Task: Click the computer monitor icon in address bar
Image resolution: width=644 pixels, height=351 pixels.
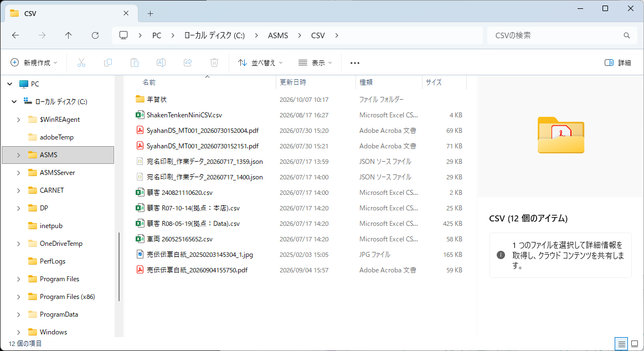Action: tap(123, 35)
